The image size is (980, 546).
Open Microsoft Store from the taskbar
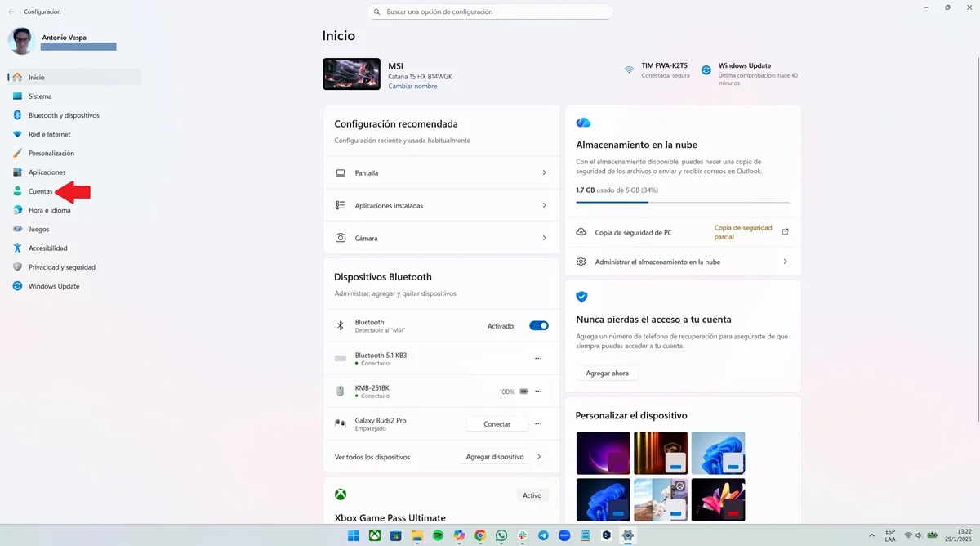(x=396, y=536)
